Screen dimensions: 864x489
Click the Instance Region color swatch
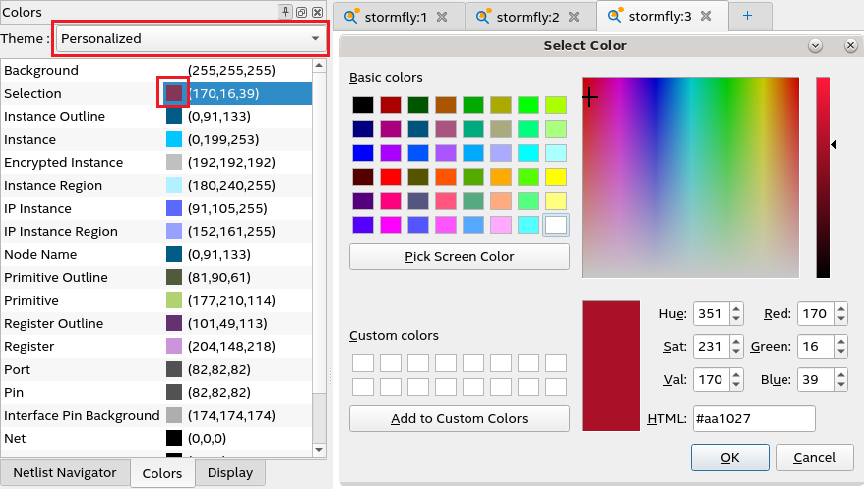pos(174,185)
